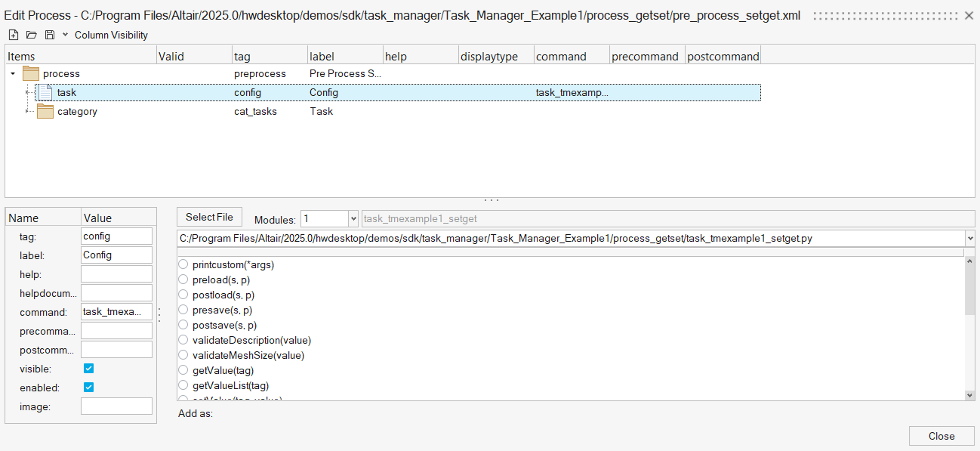Image resolution: width=980 pixels, height=451 pixels.
Task: Click the command column header
Action: point(561,57)
